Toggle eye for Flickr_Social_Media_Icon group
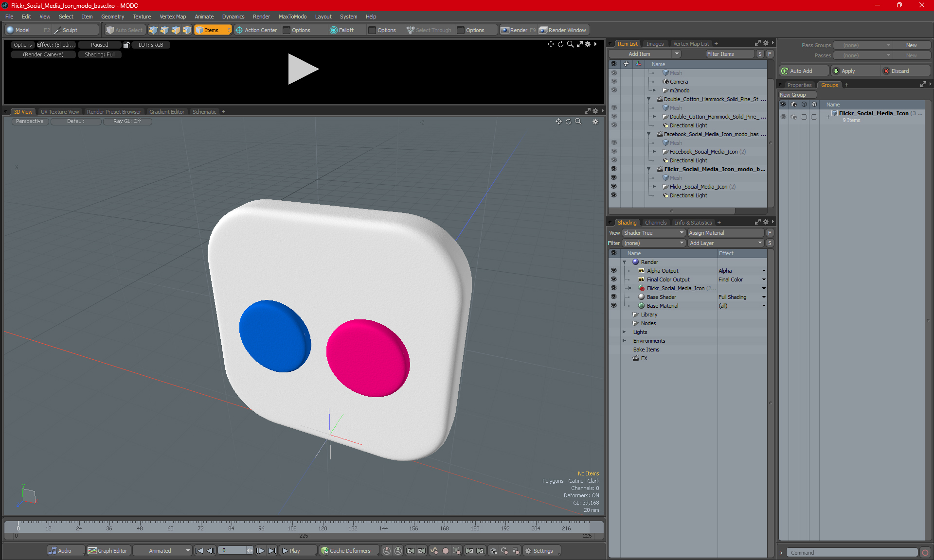The height and width of the screenshot is (560, 934). click(783, 117)
